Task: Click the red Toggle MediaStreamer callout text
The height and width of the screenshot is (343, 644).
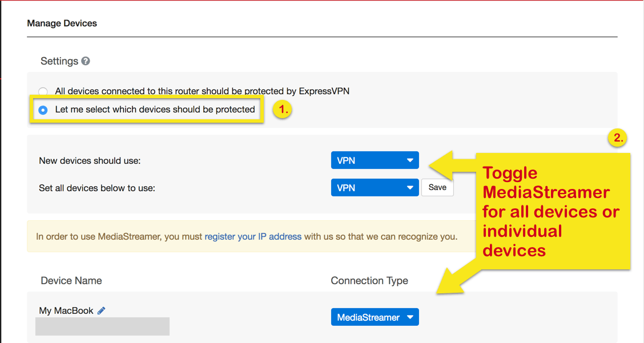Action: pyautogui.click(x=551, y=212)
